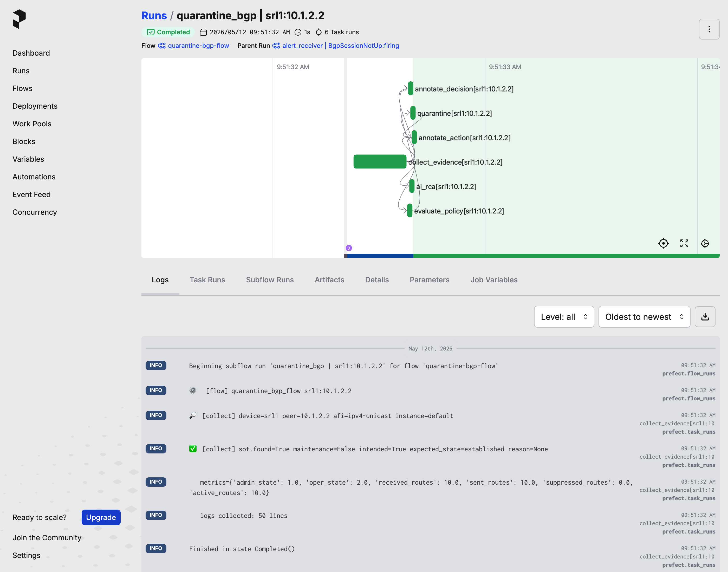
Task: Open the graph fullscreen view
Action: tap(684, 243)
